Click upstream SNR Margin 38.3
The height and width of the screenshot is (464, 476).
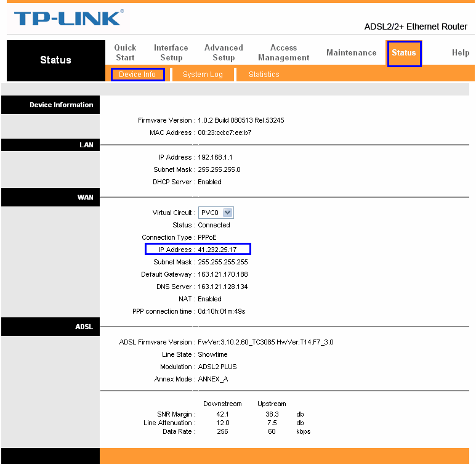(x=272, y=414)
